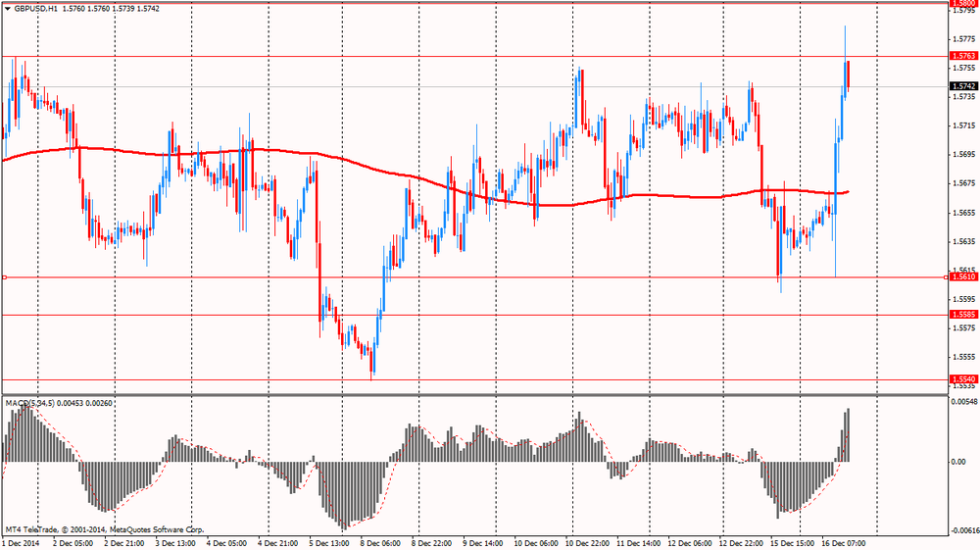Screen dimensions: 980x550
Task: Click left-edge square handle of 1.5610 line
Action: [x=4, y=277]
